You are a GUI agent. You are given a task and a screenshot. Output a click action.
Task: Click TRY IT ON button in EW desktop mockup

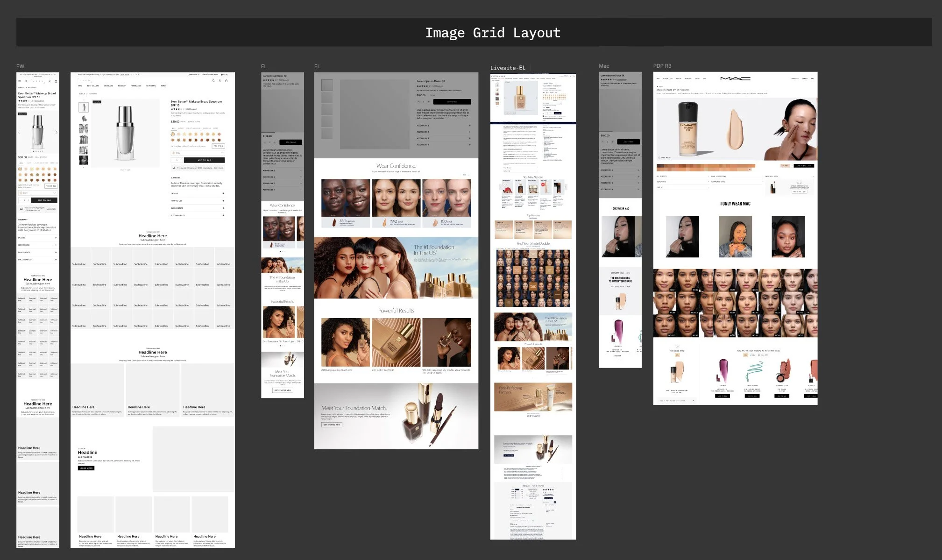(218, 146)
